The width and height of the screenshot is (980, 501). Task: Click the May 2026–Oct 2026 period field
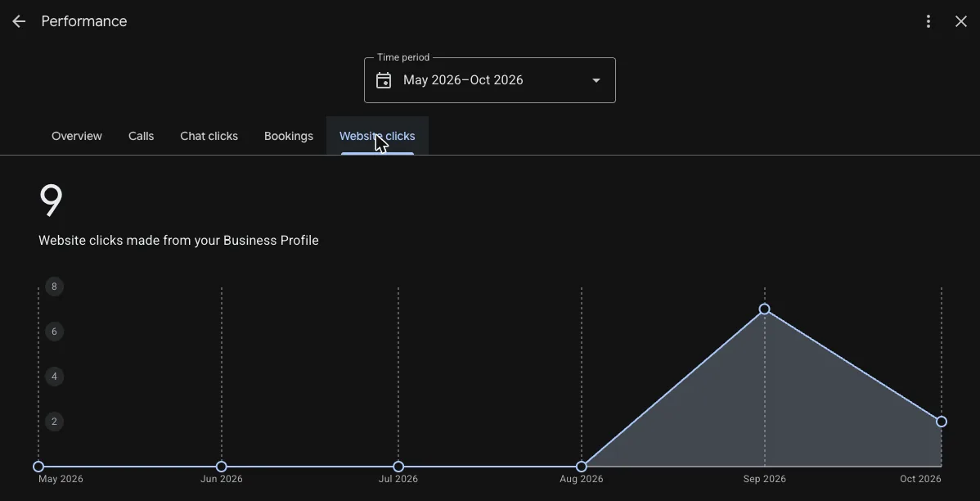tap(490, 80)
